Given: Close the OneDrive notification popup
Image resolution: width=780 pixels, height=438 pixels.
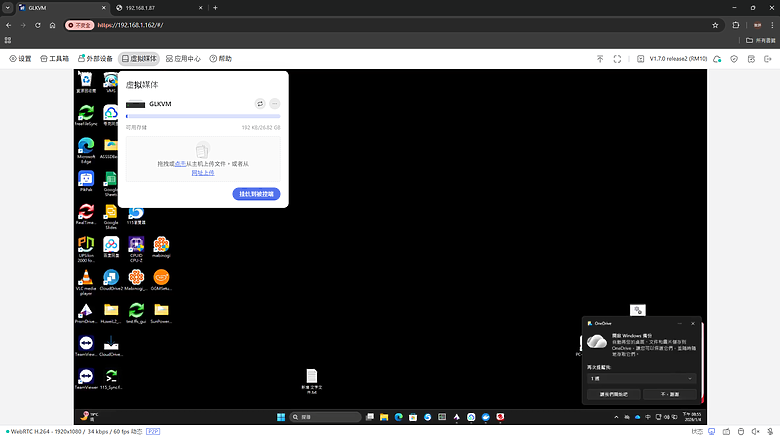Looking at the screenshot, I should pyautogui.click(x=693, y=324).
